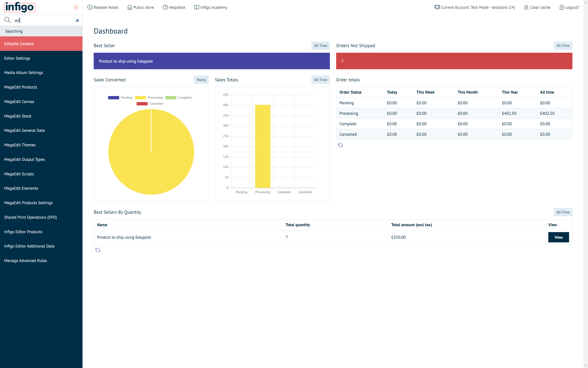Click the Infigo logo
Image resolution: width=588 pixels, height=368 pixels.
19,7
